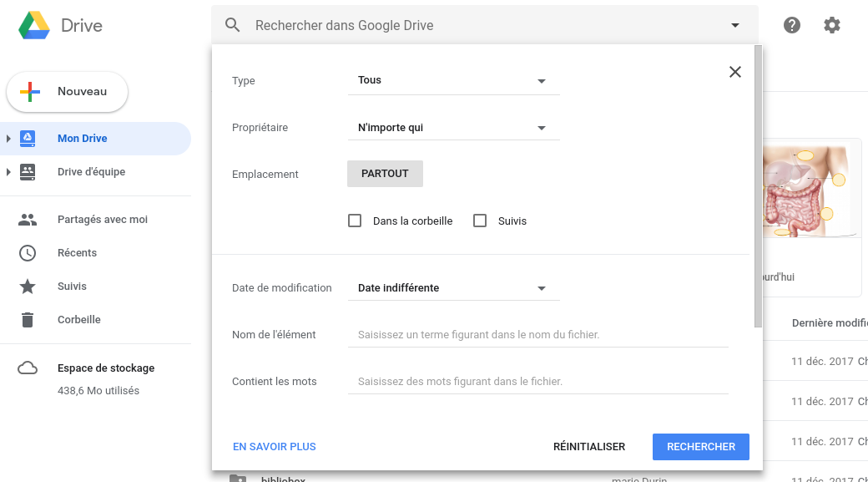Open the EN SAVOIR PLUS link
This screenshot has width=868, height=482.
[274, 446]
